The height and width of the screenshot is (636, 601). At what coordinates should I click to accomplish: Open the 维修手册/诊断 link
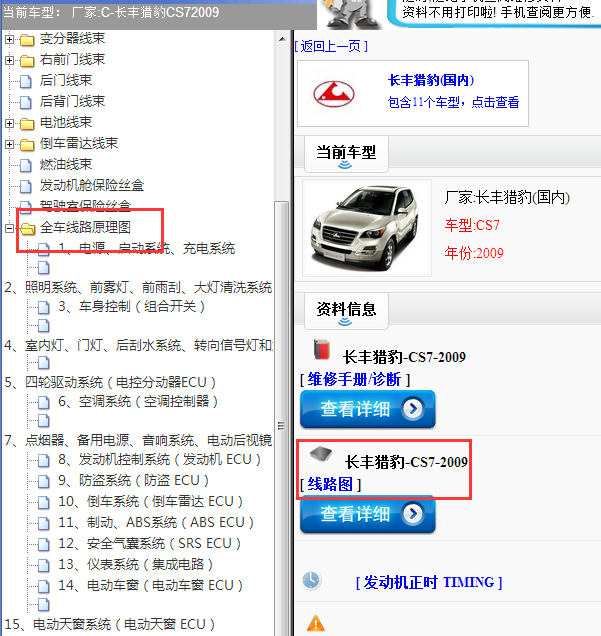tap(354, 380)
